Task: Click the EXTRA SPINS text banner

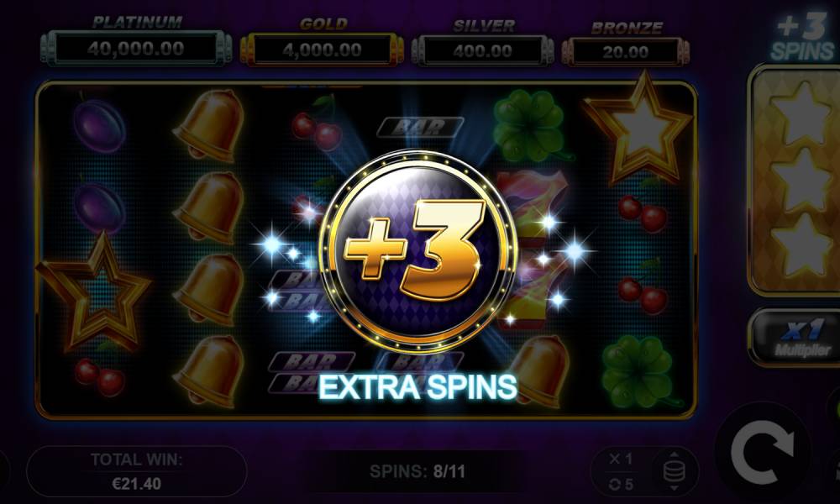Action: 417,387
